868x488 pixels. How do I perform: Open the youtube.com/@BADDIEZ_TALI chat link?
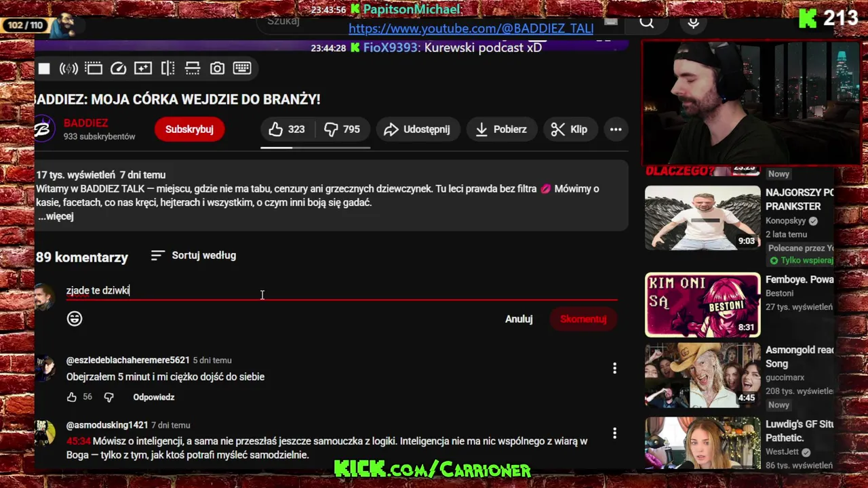click(x=471, y=28)
